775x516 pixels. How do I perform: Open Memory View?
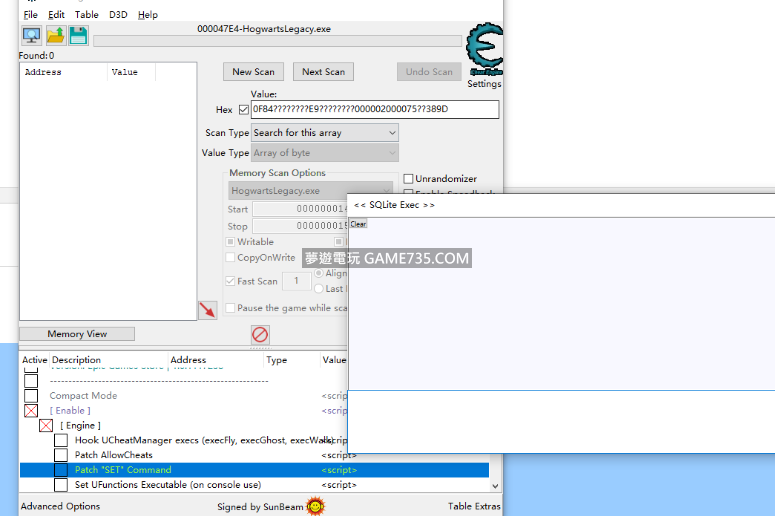[77, 334]
